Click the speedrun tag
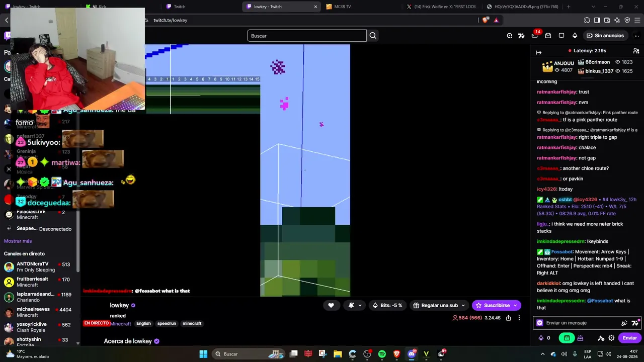The image size is (644, 362). 167,324
